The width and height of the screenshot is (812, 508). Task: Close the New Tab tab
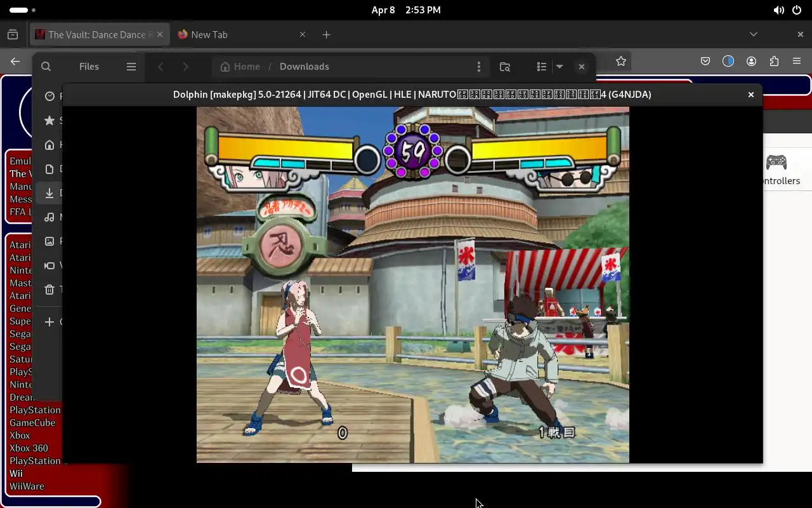point(303,34)
